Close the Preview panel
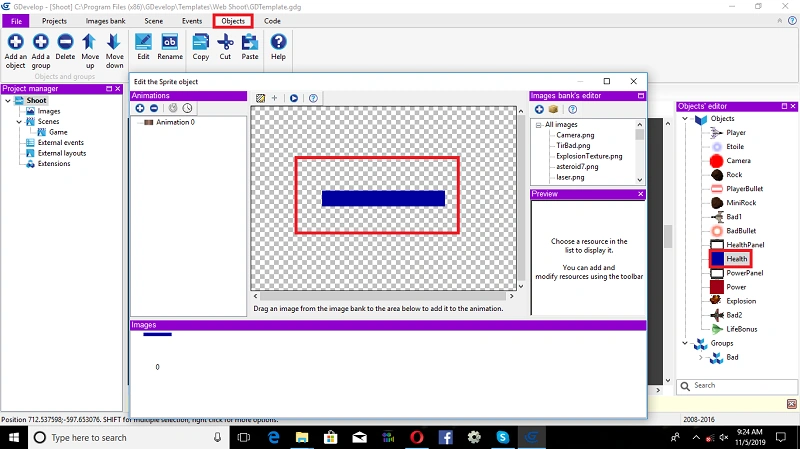 [x=640, y=194]
